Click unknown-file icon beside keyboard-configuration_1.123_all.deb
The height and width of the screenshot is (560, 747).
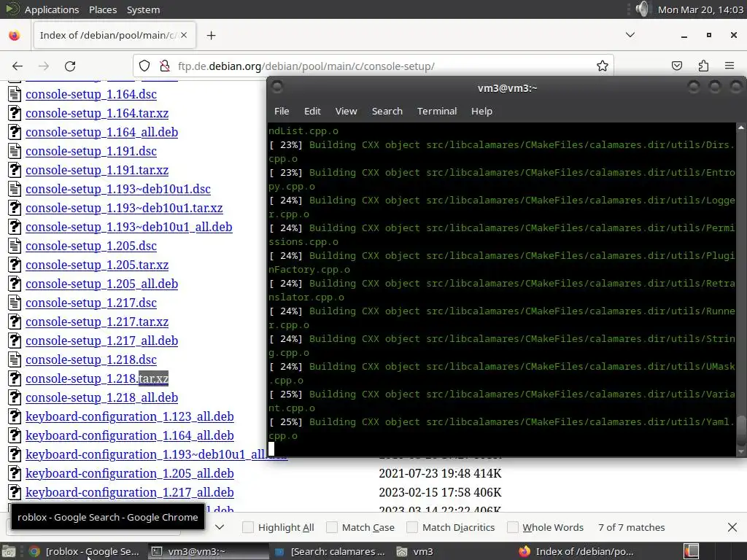click(x=15, y=416)
